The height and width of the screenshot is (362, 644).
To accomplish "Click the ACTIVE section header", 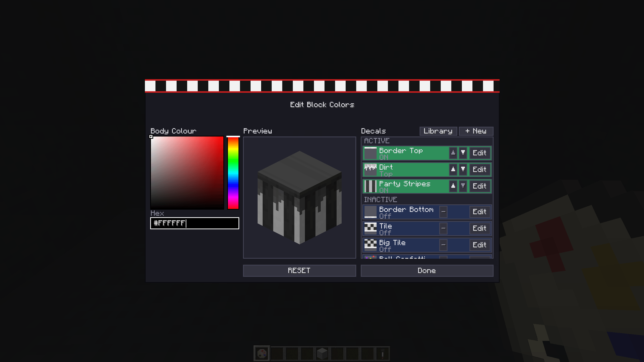I will [377, 141].
